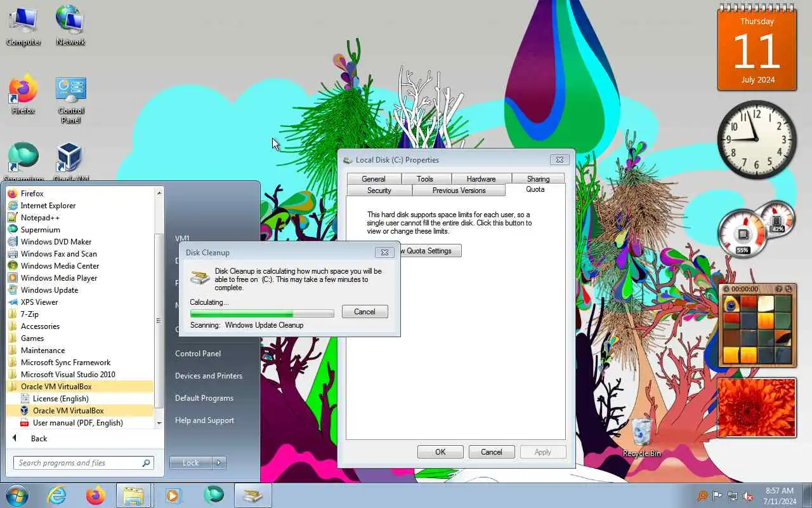Switch to the Security tab
This screenshot has width=812, height=508.
pyautogui.click(x=379, y=190)
